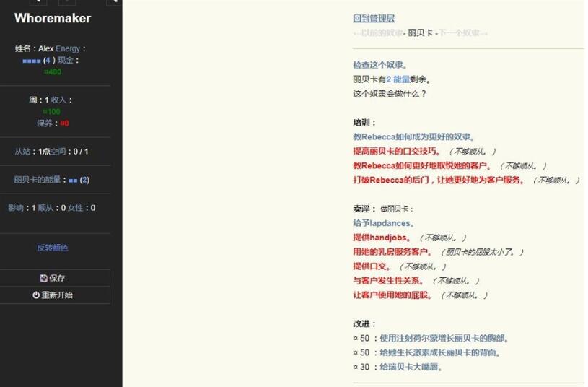This screenshot has width=588, height=387.
Task: Collapse the sidebar with the top arrow toggle
Action: (113, 2)
